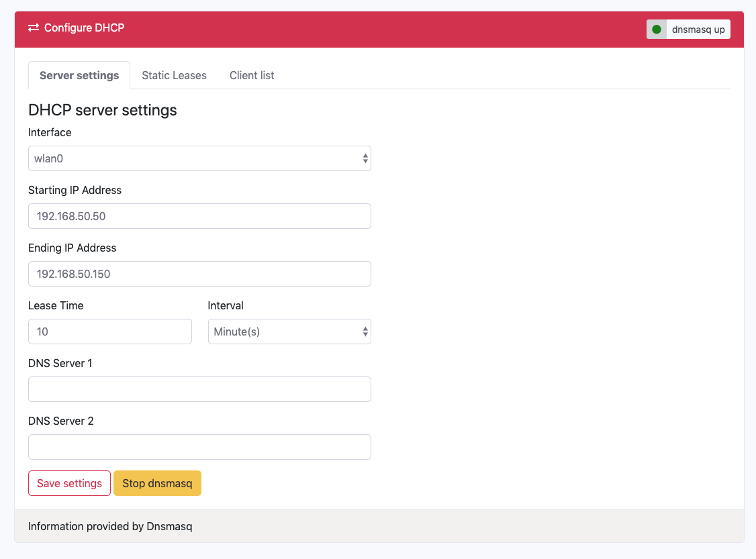Focus the Starting IP Address input box
756x559 pixels.
199,216
